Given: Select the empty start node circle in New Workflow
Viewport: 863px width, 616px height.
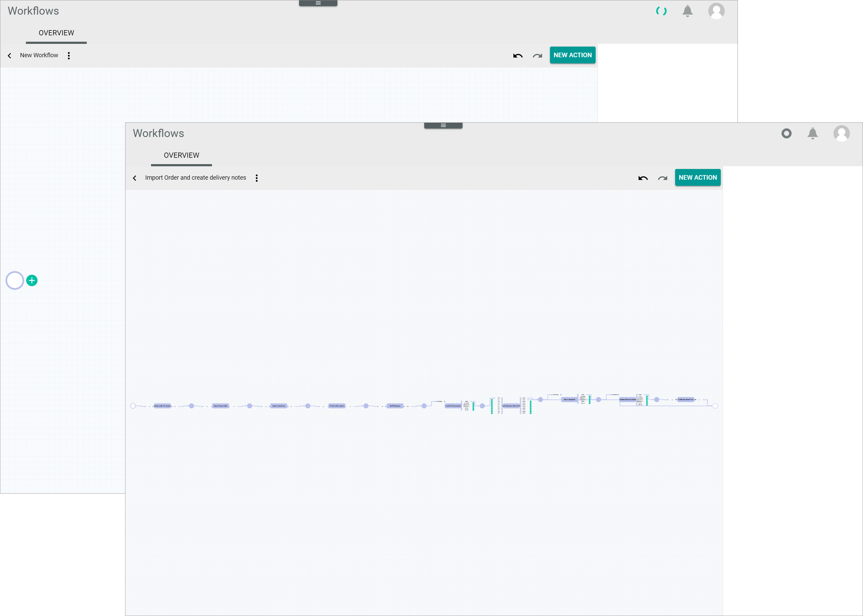Looking at the screenshot, I should pos(15,281).
